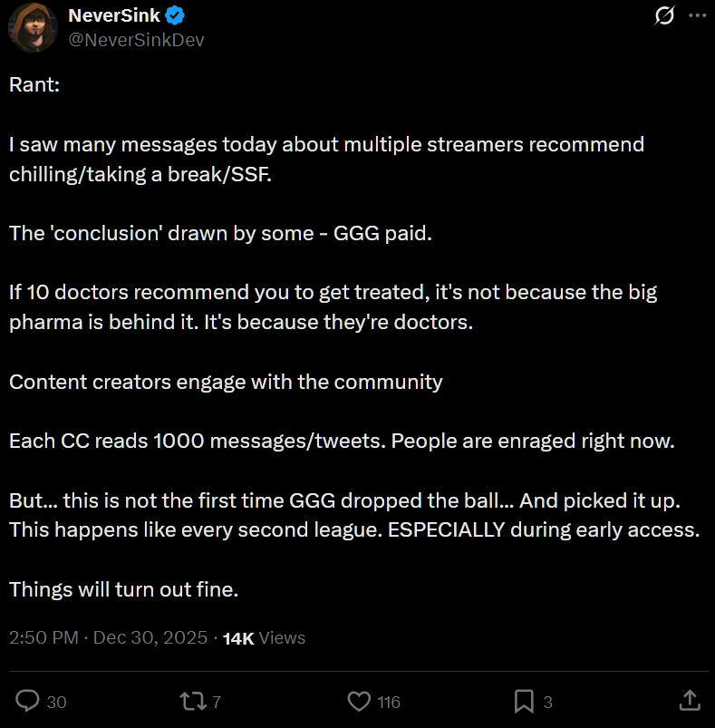Open the 14K Views analytics

(264, 638)
